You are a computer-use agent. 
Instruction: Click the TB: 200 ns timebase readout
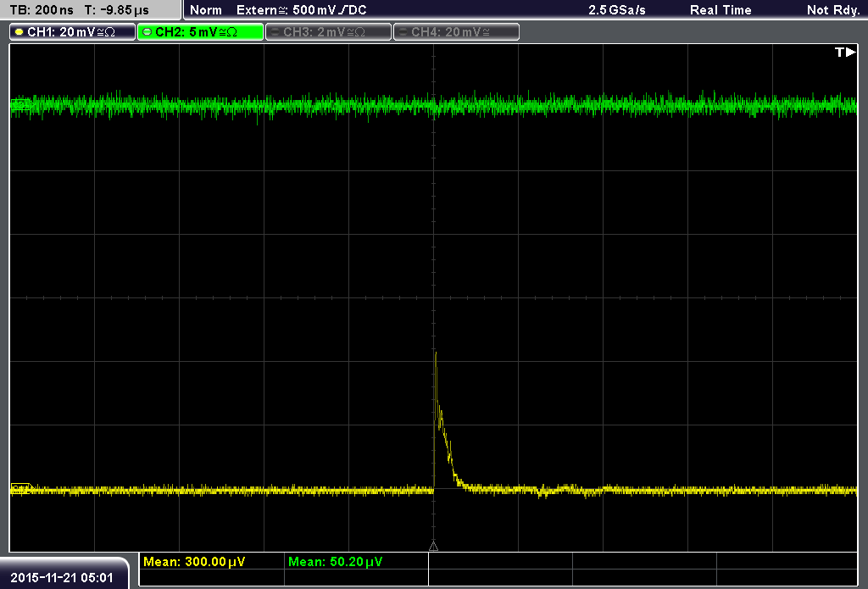[x=42, y=10]
